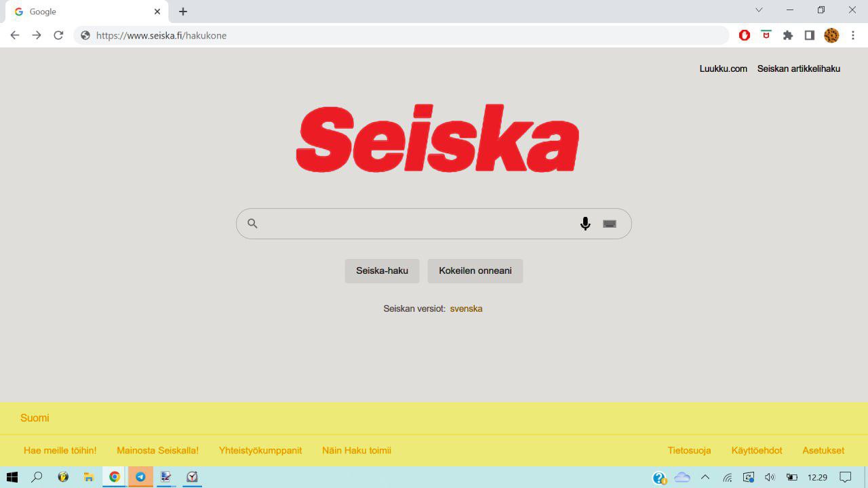The width and height of the screenshot is (868, 488).
Task: Select the Google tab
Action: tap(81, 12)
